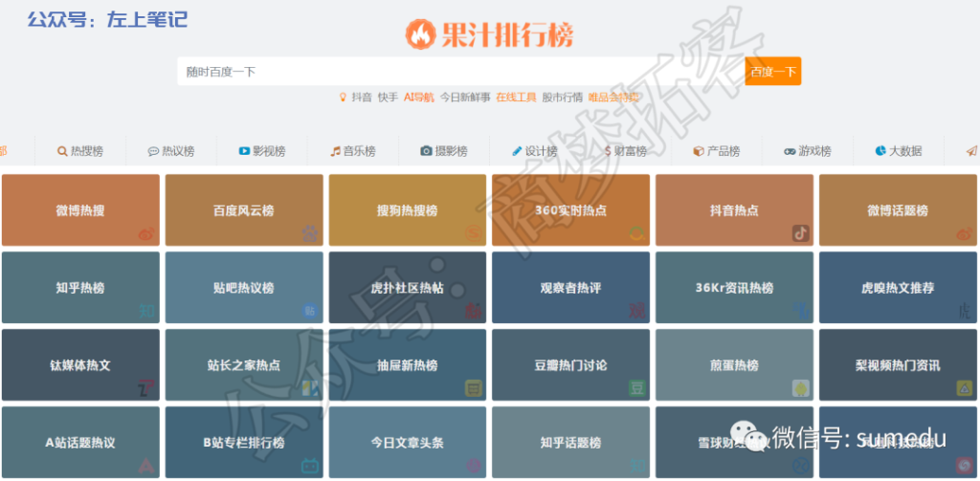Open the 百度风云榜 card
This screenshot has height=481, width=980.
click(244, 209)
